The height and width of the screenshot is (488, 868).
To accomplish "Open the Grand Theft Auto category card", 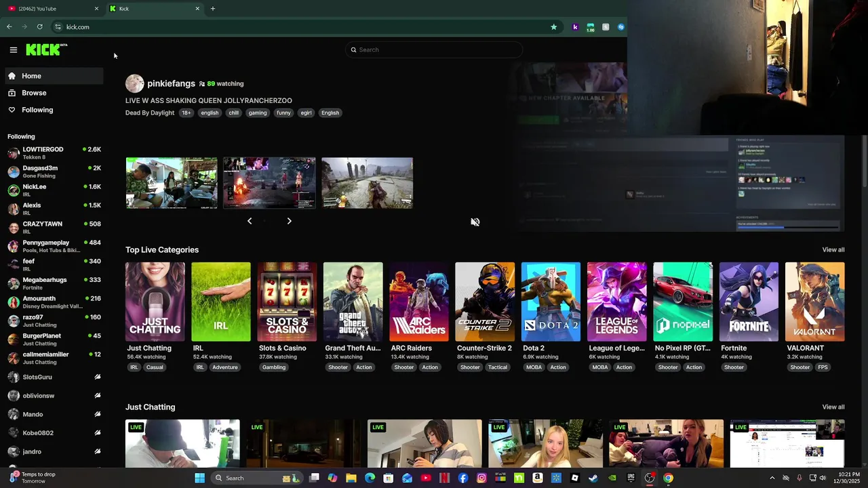I will point(353,302).
